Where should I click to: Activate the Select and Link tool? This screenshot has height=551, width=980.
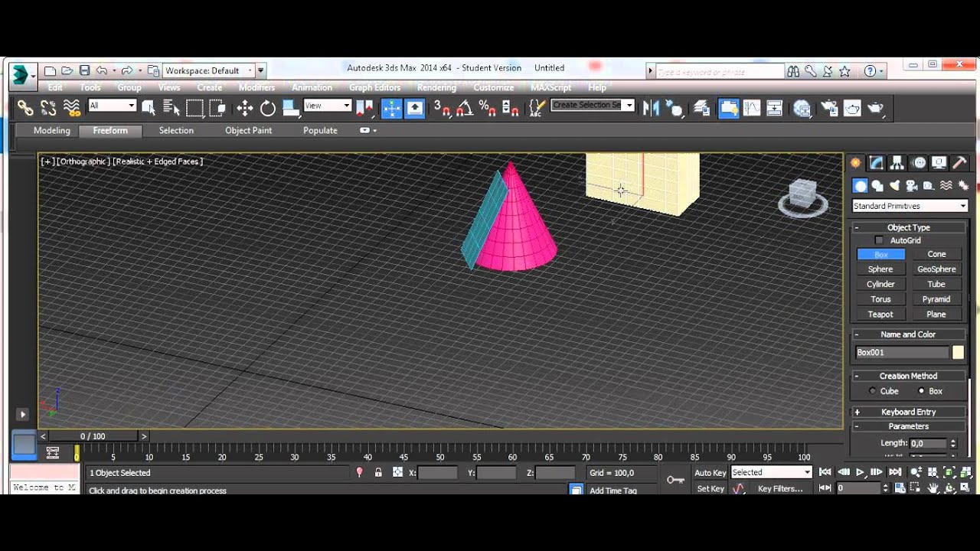25,109
